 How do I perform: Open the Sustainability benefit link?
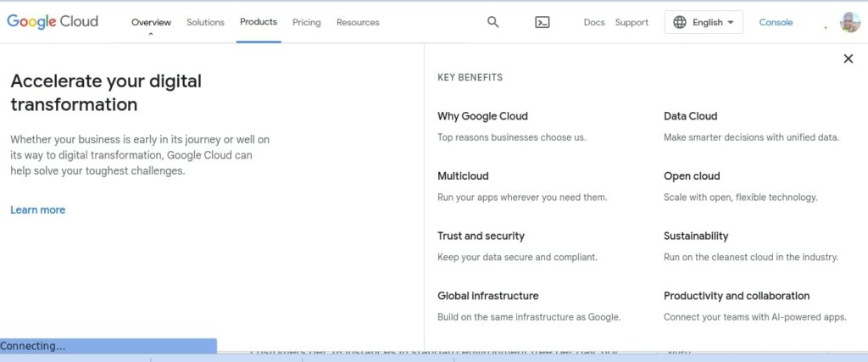tap(696, 236)
